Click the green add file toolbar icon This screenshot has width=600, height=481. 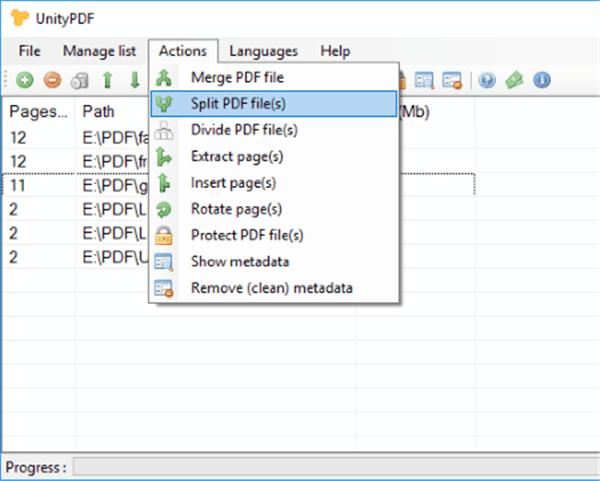pyautogui.click(x=24, y=80)
